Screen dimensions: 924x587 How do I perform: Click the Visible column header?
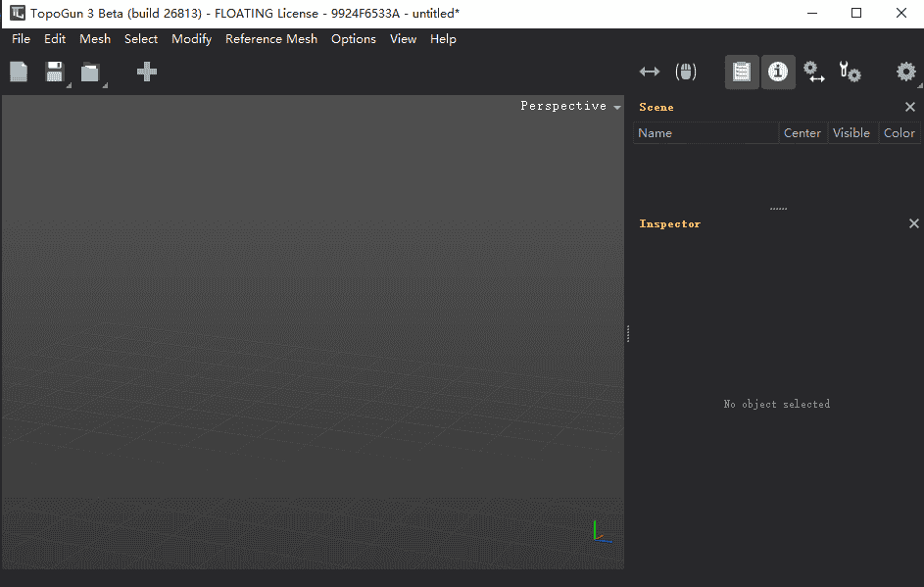(851, 133)
